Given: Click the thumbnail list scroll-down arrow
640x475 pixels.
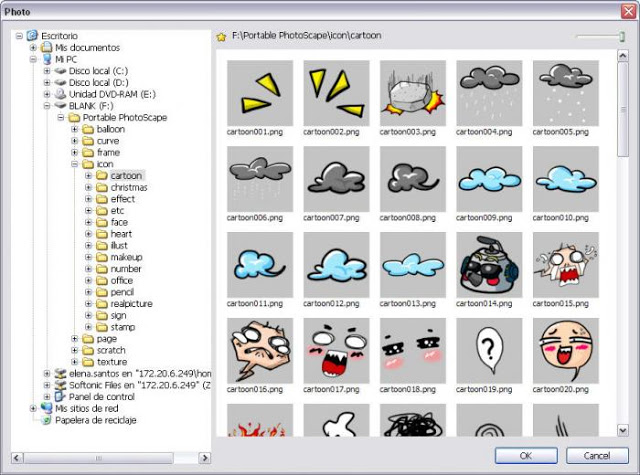Looking at the screenshot, I should [623, 430].
